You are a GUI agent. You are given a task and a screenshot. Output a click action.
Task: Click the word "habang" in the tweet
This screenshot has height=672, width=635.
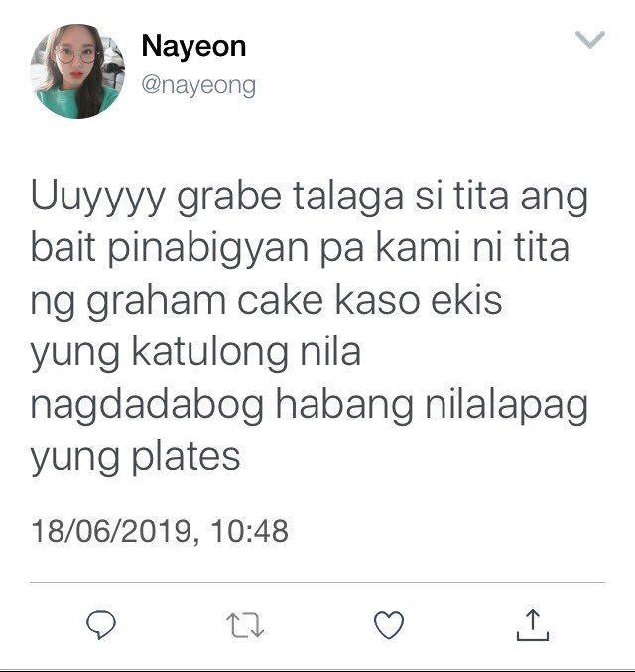[344, 405]
